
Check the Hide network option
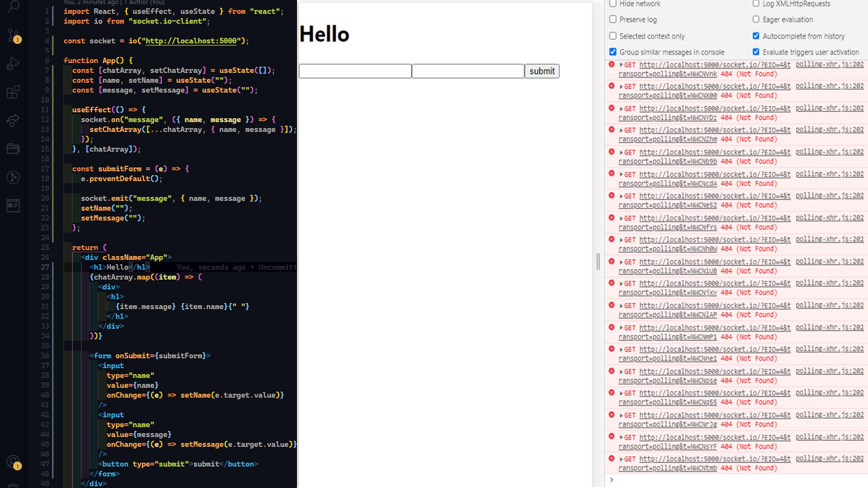[613, 4]
